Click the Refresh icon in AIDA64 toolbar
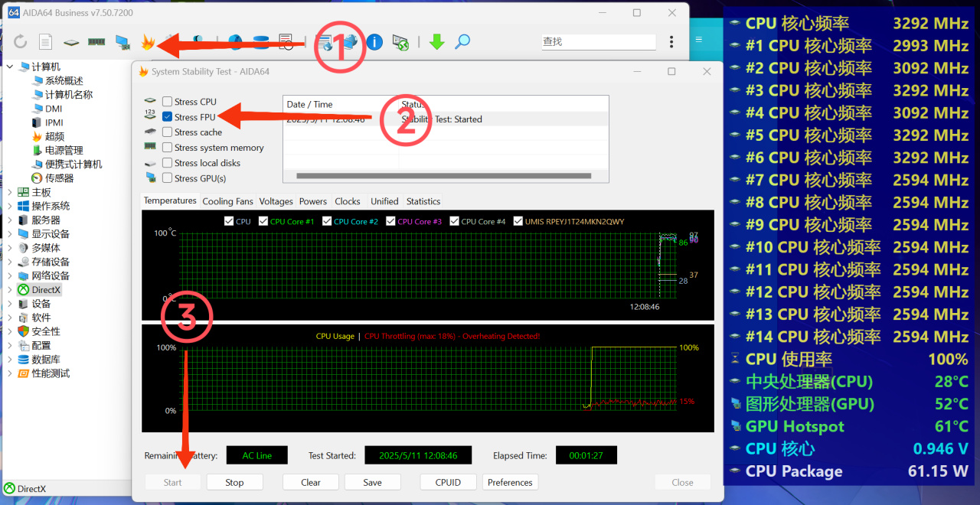Viewport: 980px width, 505px height. pyautogui.click(x=21, y=42)
